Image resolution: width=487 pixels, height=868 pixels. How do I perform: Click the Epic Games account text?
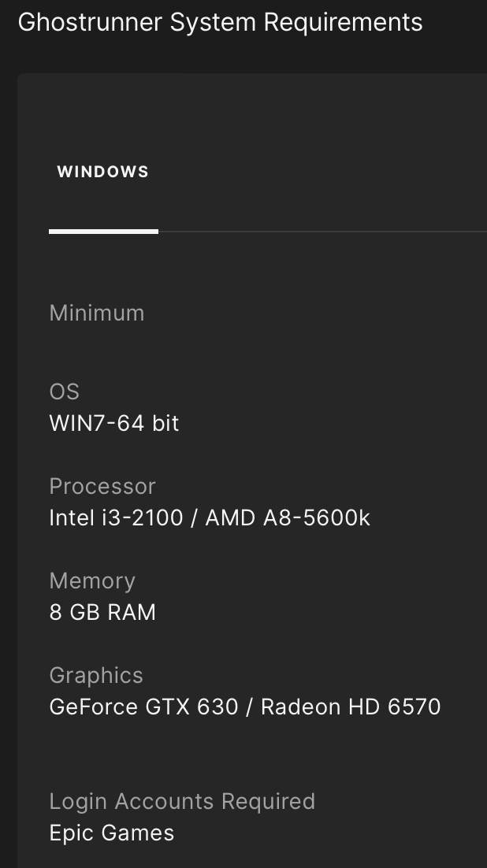(x=112, y=833)
